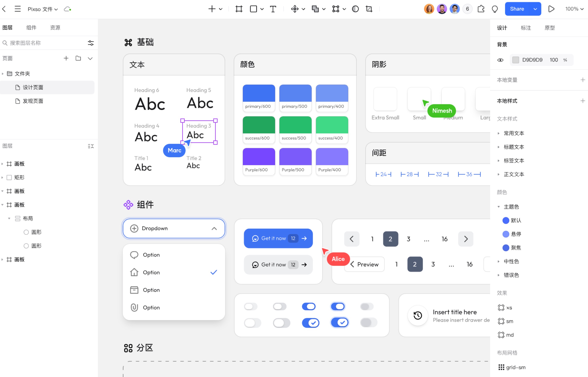Toggle third blue switch in top row
The height and width of the screenshot is (377, 588).
click(x=309, y=306)
